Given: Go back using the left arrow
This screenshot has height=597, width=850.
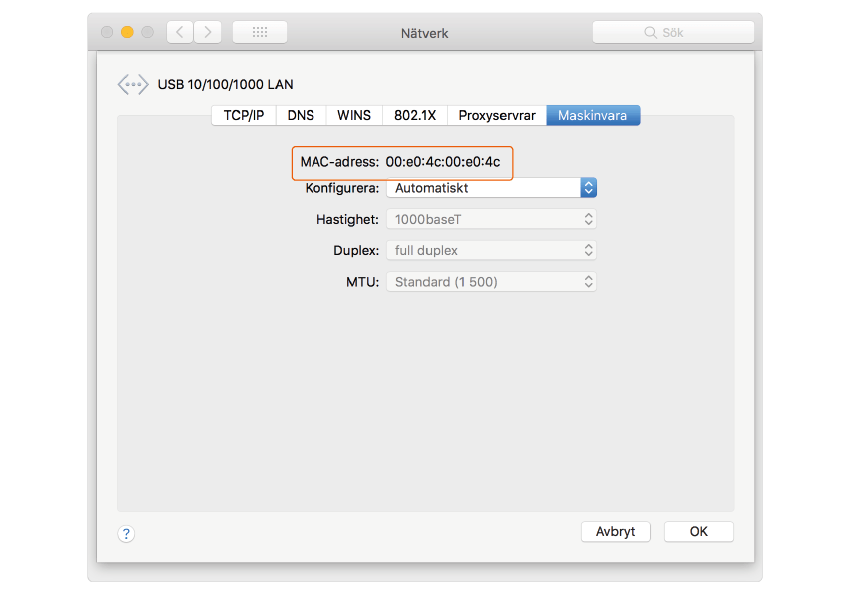Looking at the screenshot, I should pyautogui.click(x=180, y=32).
